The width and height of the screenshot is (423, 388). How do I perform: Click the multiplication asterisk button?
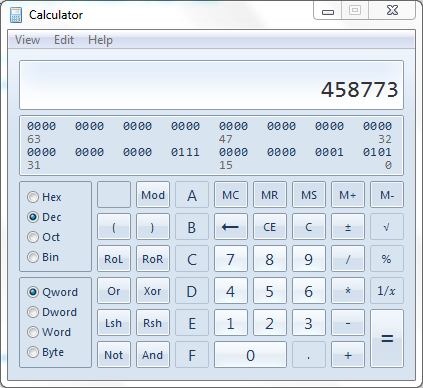point(348,291)
